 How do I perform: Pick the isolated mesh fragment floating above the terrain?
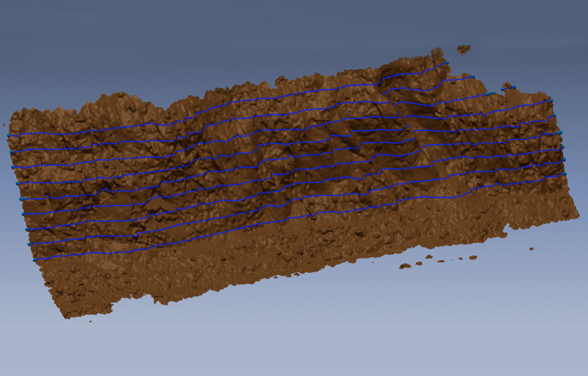point(463,49)
